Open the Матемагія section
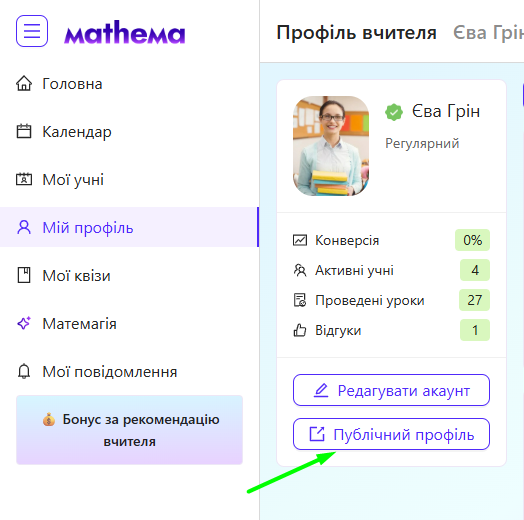Viewport: 524px width, 520px height. tap(129, 323)
